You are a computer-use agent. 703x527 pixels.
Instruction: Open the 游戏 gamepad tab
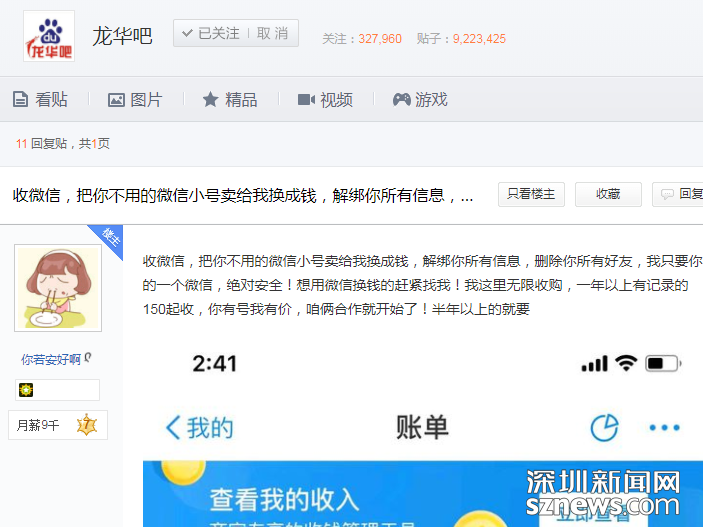pos(420,99)
